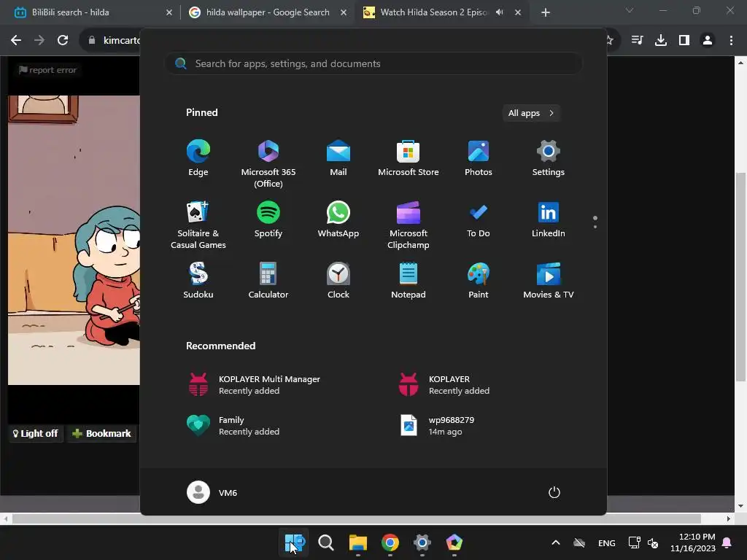747x560 pixels.
Task: Open the To Do app
Action: click(x=479, y=219)
